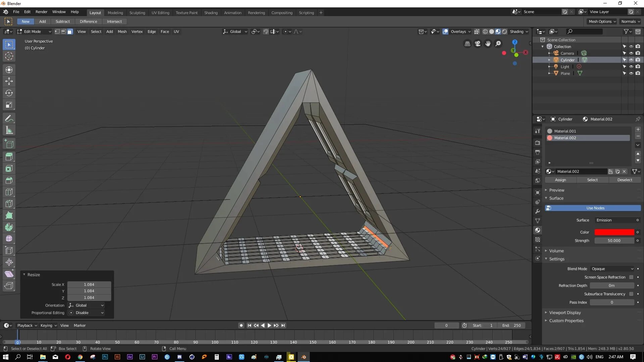Open the Global transform orientation dropdown
The width and height of the screenshot is (644, 362).
[235, 32]
